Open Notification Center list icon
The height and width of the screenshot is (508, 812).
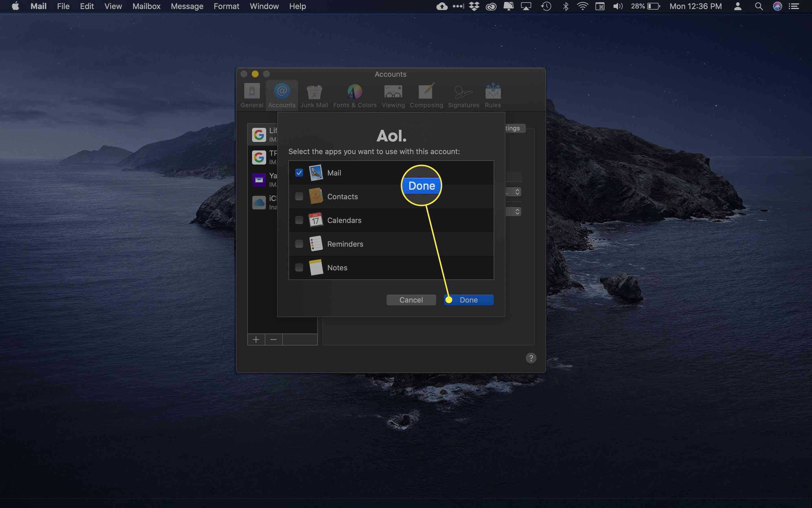794,6
